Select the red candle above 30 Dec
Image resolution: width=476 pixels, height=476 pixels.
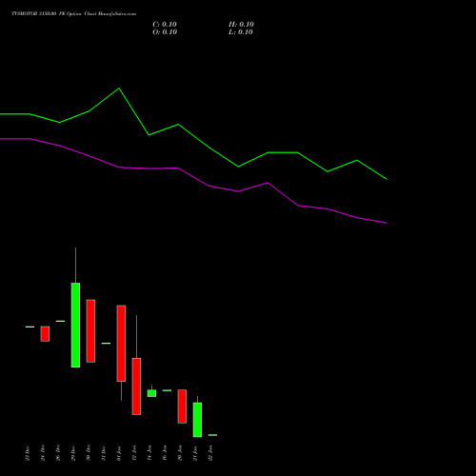pos(90,330)
